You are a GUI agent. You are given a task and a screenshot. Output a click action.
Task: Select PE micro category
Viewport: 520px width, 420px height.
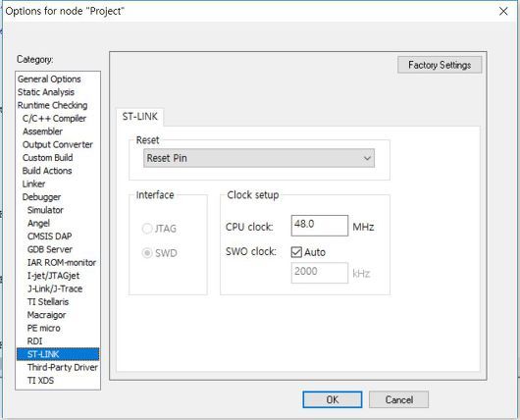point(44,328)
